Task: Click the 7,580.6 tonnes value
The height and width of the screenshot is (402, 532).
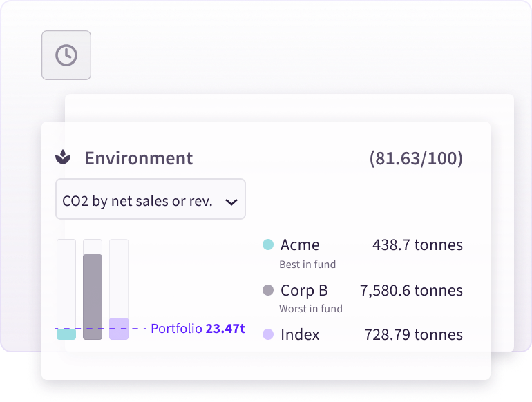Action: tap(411, 290)
